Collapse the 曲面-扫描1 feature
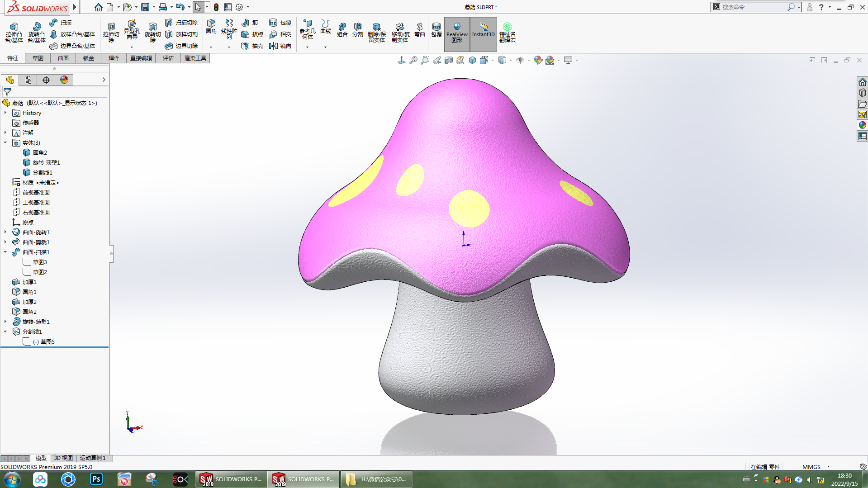868x488 pixels. click(x=5, y=252)
